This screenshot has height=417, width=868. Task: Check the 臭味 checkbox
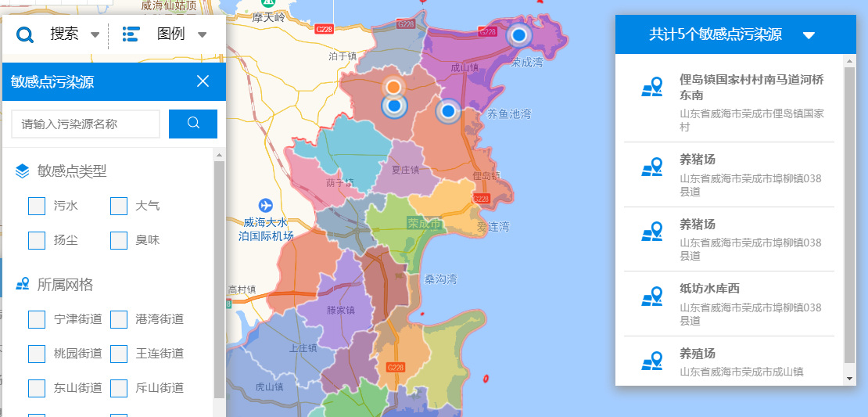click(119, 240)
